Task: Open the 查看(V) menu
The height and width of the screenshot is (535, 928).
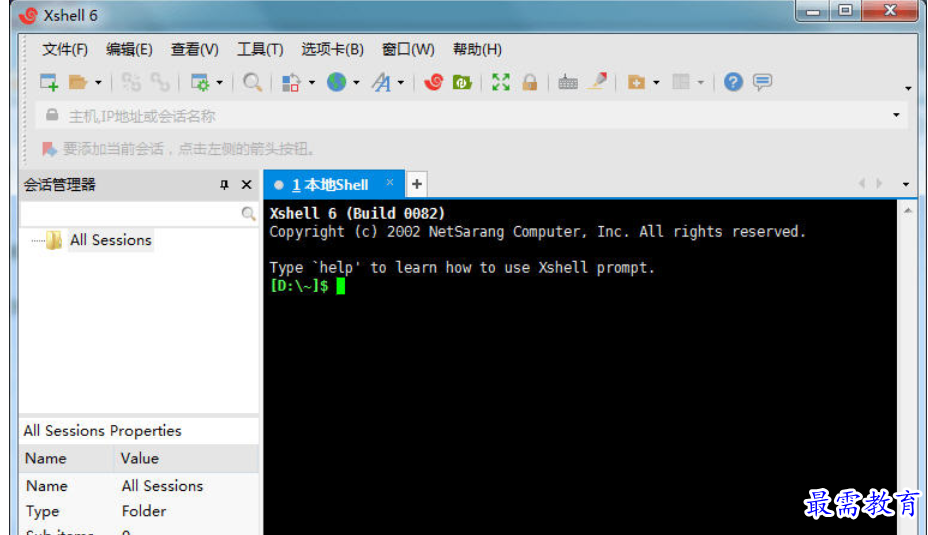Action: pyautogui.click(x=195, y=49)
